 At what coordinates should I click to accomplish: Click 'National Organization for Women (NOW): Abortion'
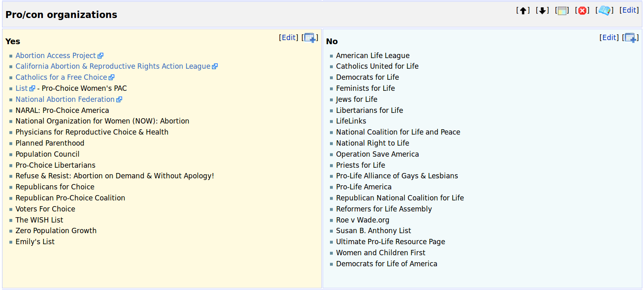click(x=103, y=121)
